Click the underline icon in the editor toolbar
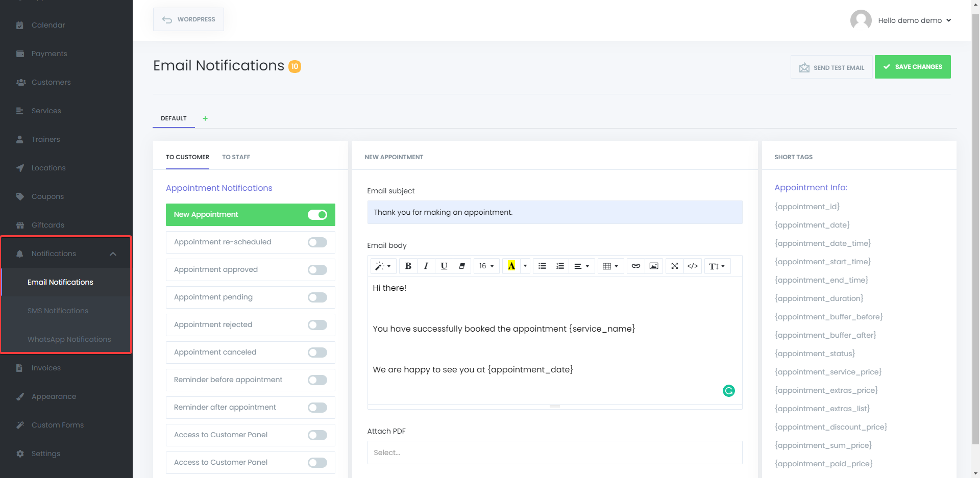Viewport: 980px width, 478px height. (444, 266)
